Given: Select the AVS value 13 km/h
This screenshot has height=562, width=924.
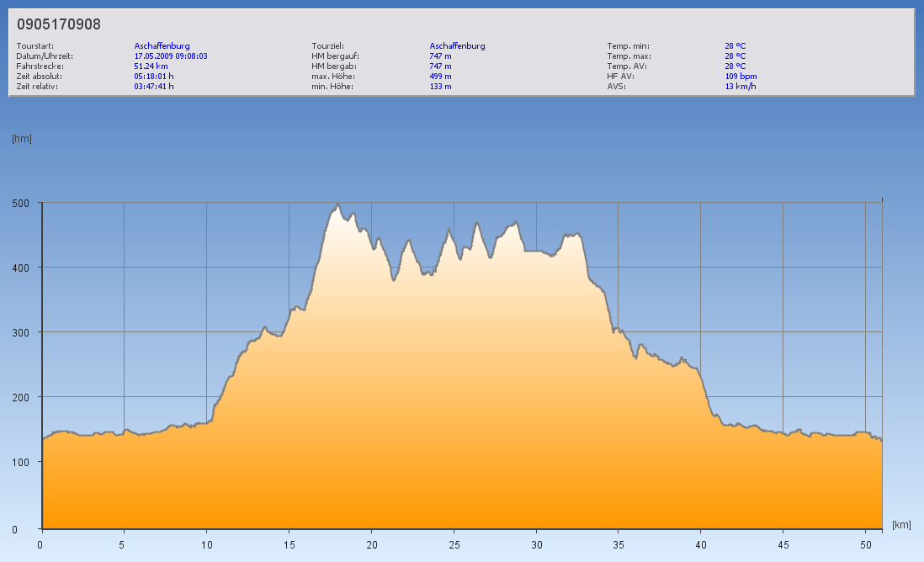Looking at the screenshot, I should point(740,87).
